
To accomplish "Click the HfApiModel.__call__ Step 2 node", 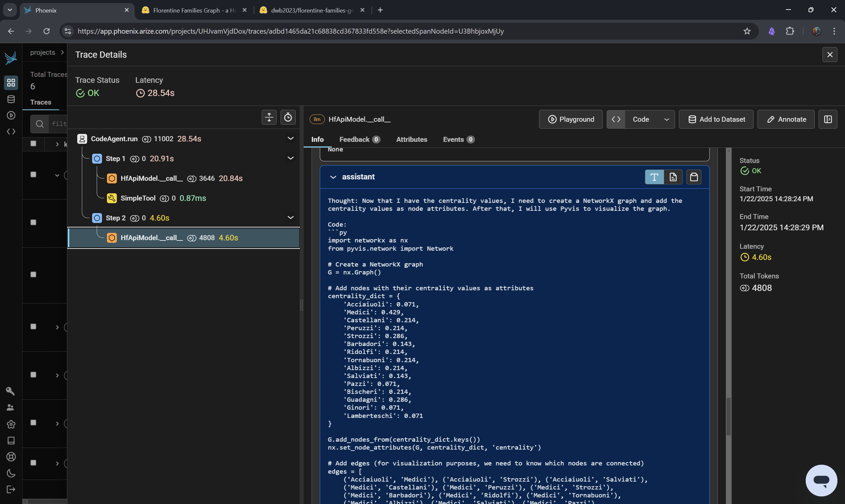I will [151, 237].
